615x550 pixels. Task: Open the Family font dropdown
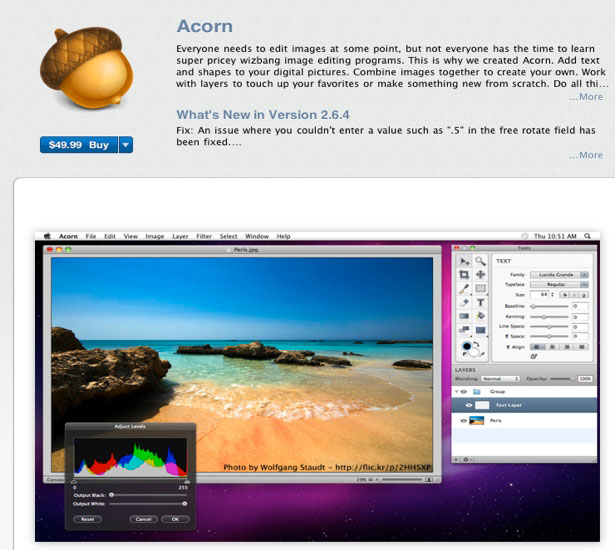559,275
